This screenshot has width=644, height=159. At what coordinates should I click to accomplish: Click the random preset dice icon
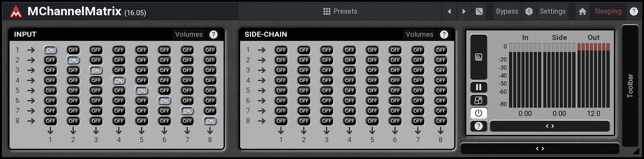[x=479, y=11]
